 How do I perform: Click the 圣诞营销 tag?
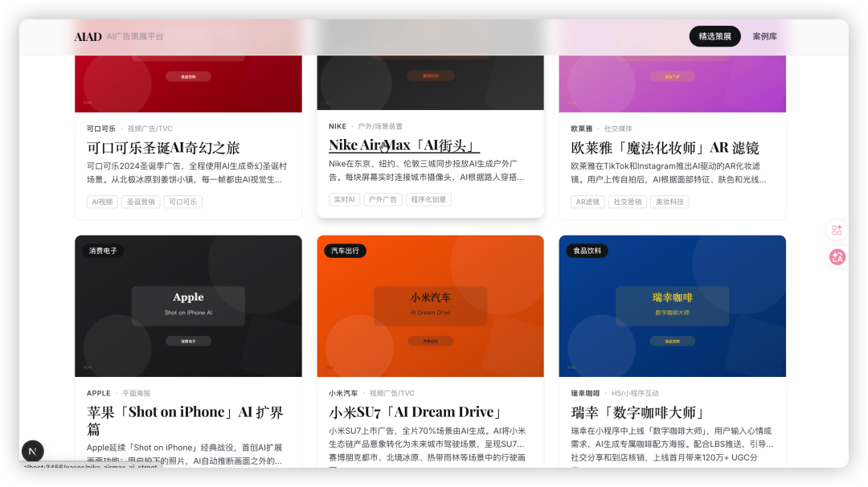tap(141, 202)
